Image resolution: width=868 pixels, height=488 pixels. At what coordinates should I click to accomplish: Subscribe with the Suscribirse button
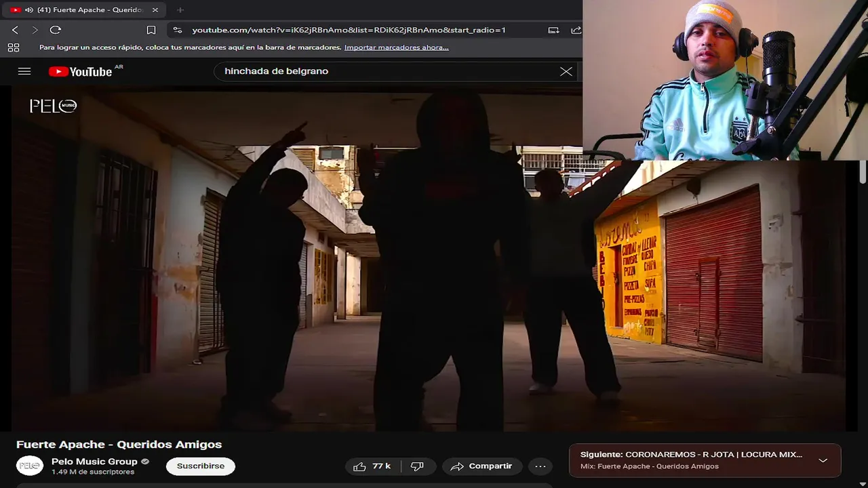tap(201, 466)
